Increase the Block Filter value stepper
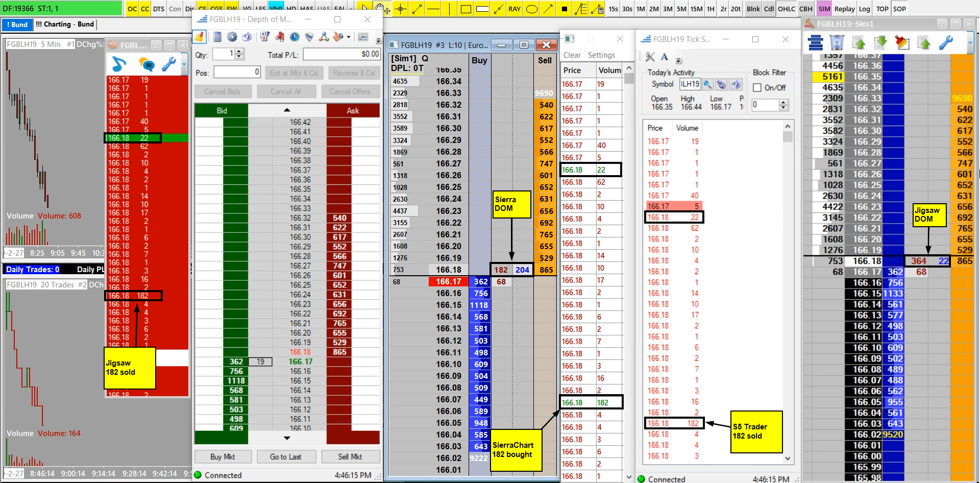The width and height of the screenshot is (980, 483). click(x=784, y=102)
